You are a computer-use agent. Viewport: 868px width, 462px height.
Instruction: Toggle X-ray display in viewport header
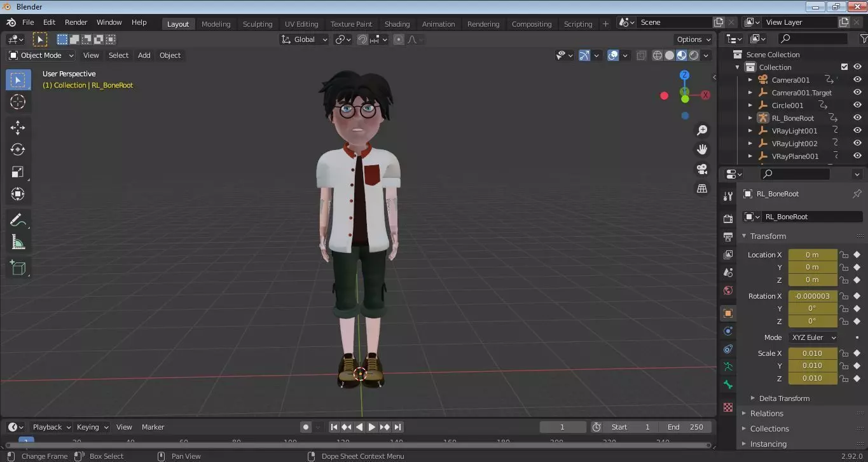tap(642, 55)
